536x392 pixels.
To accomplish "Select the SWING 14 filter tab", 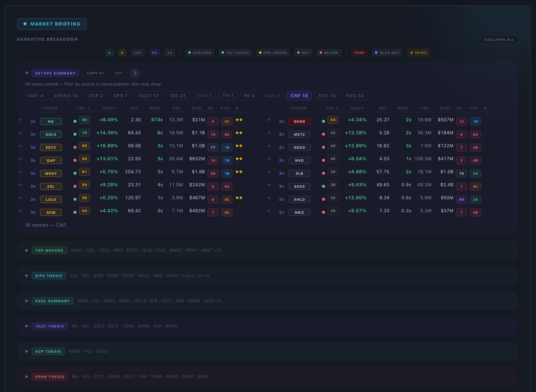I will 66,95.
